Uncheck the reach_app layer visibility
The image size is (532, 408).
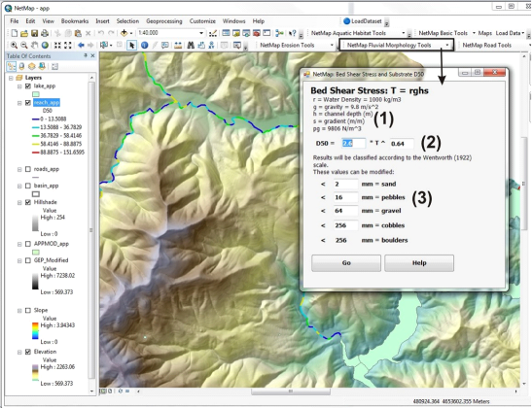point(28,103)
